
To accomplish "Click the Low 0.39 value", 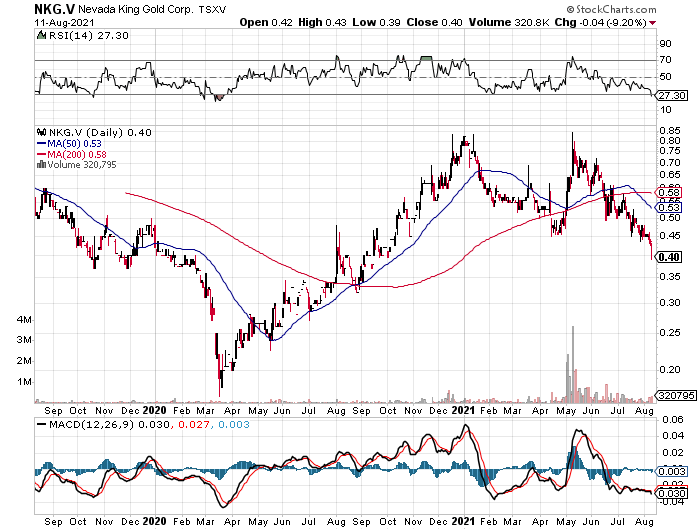I will pyautogui.click(x=376, y=22).
